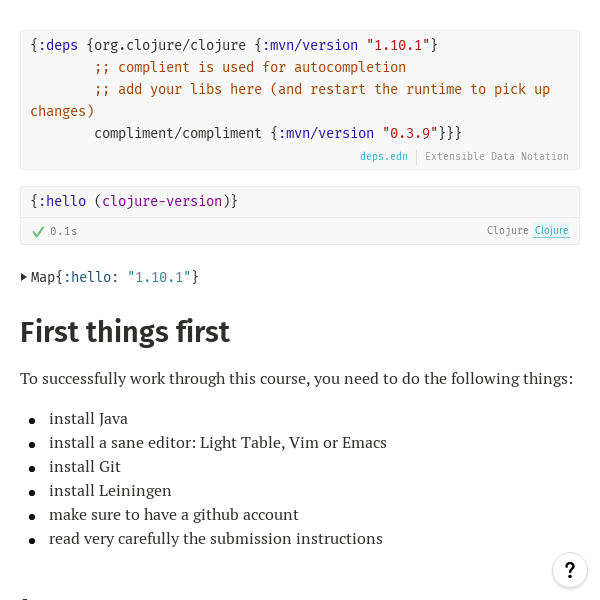This screenshot has width=600, height=600.
Task: Click the "install Git" list item
Action: pos(85,467)
